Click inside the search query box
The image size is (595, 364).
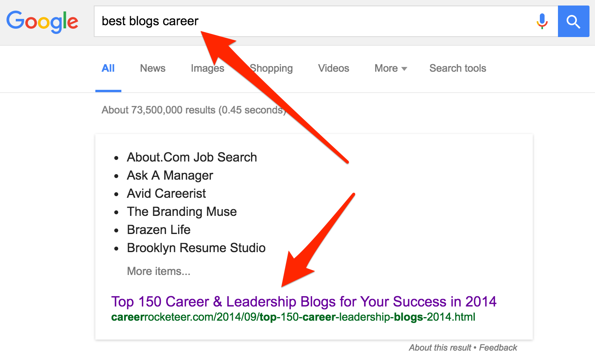315,21
